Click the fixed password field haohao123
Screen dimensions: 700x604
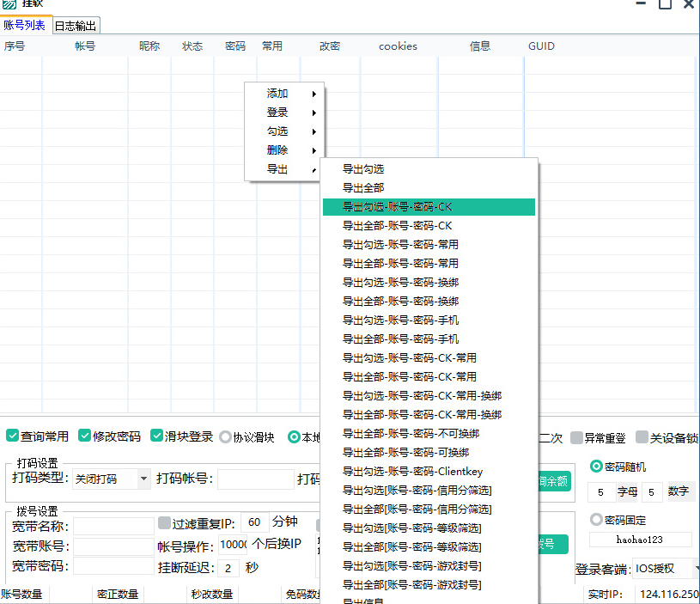tap(640, 540)
